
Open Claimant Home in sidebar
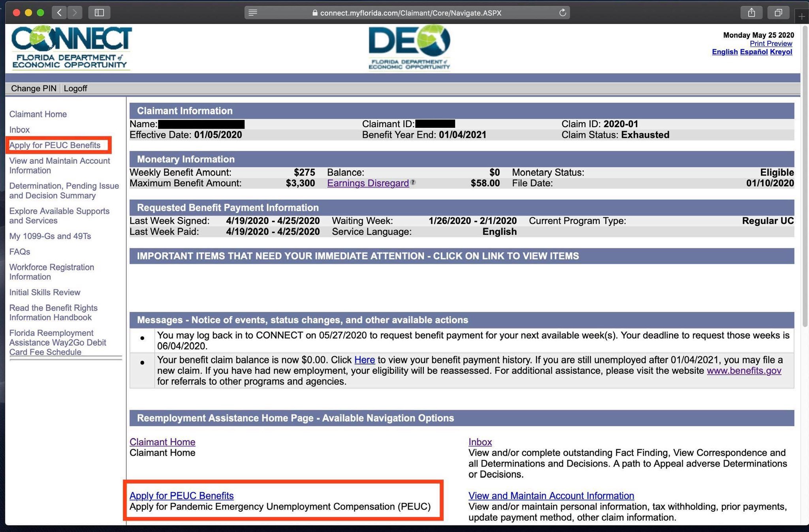tap(38, 114)
